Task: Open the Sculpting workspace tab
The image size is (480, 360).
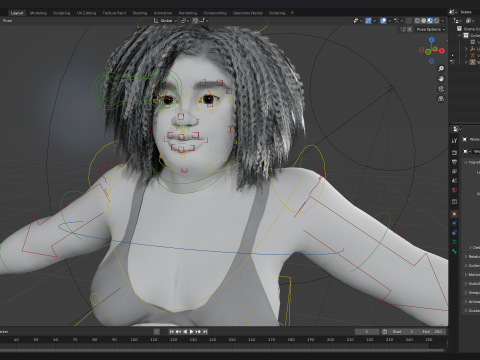Action: [62, 13]
